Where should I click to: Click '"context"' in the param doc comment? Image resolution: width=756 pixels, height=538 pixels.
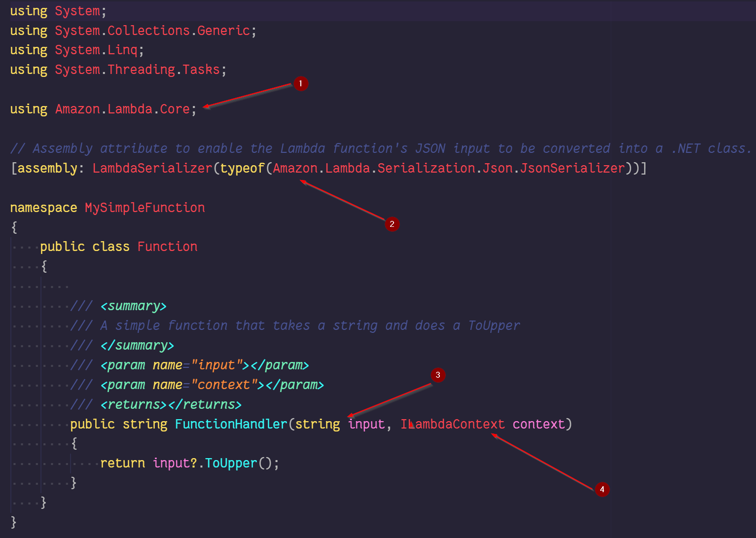pos(224,385)
